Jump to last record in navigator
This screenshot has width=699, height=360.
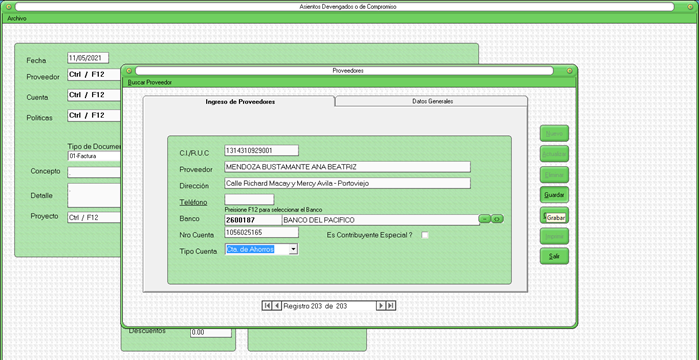click(x=391, y=306)
